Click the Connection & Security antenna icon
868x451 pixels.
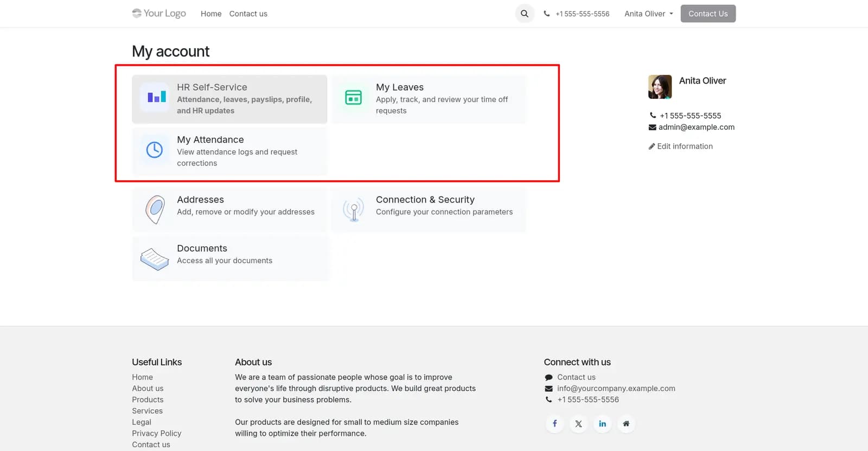pos(354,209)
